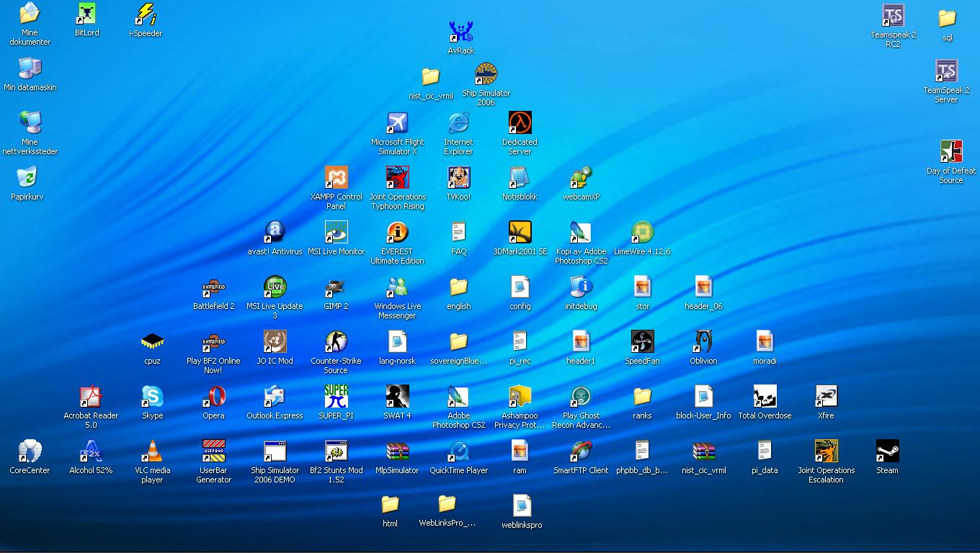Open the Notisblokk shortcut
This screenshot has height=553, width=980.
click(x=520, y=178)
